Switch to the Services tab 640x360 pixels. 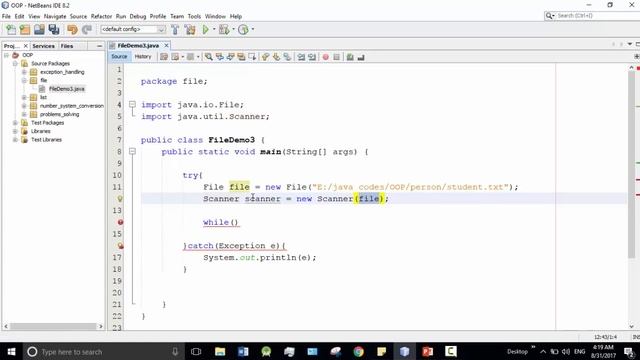[x=43, y=46]
